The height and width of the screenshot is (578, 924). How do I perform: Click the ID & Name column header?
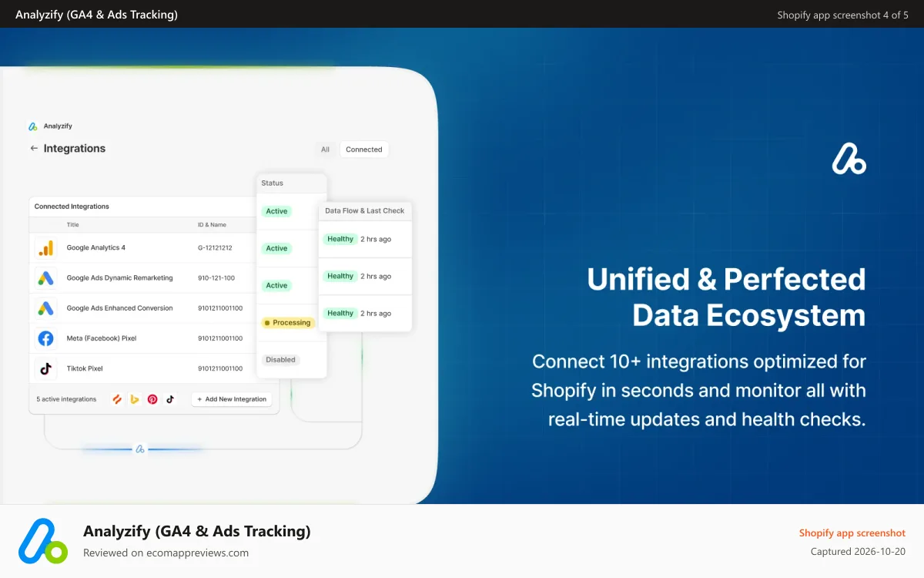pos(212,225)
